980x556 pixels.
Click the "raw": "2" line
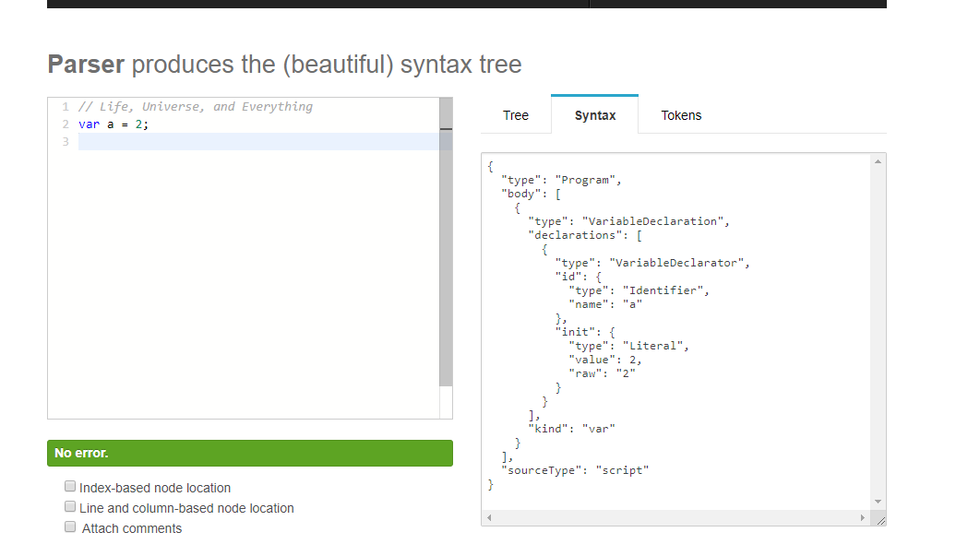coord(602,373)
